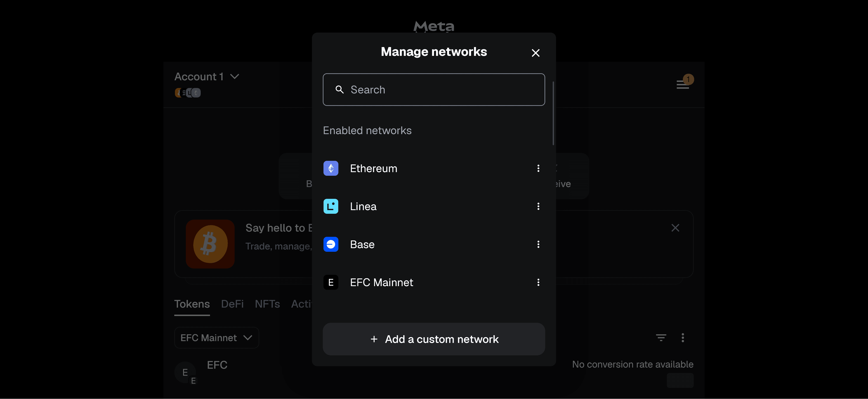Screen dimensions: 868x399
Task: Open the EFC Mainnet network filter dropdown
Action: [x=216, y=338]
